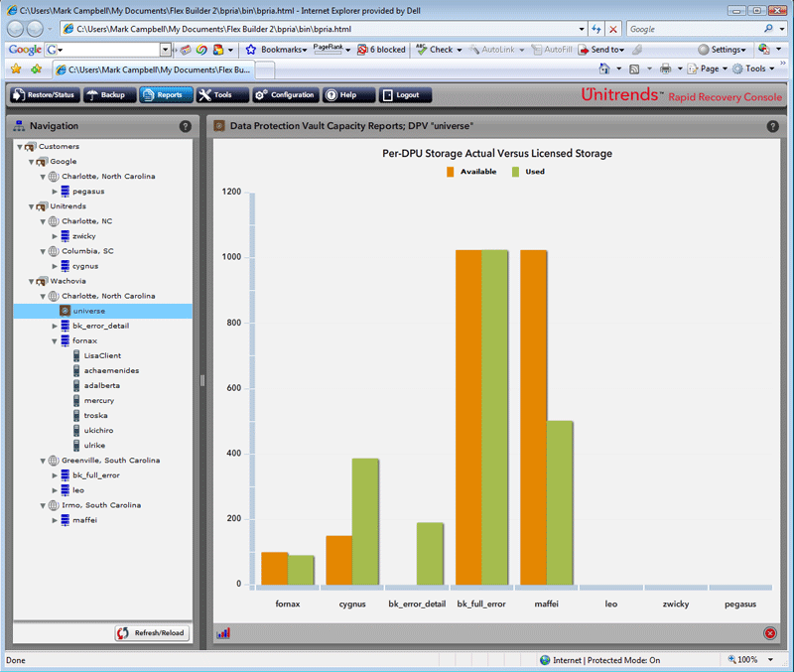Viewport: 794px width, 672px height.
Task: Select the Reports section
Action: point(166,95)
